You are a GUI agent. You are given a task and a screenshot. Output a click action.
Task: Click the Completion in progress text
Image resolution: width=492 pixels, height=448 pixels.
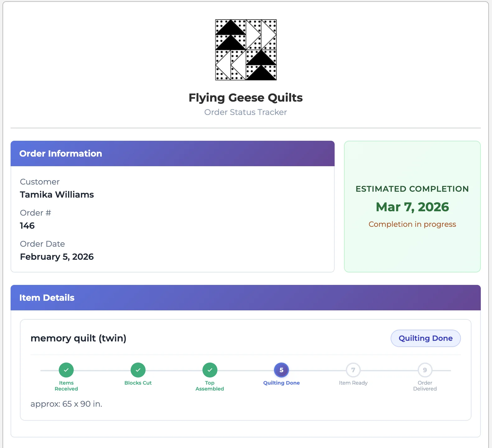[412, 224]
